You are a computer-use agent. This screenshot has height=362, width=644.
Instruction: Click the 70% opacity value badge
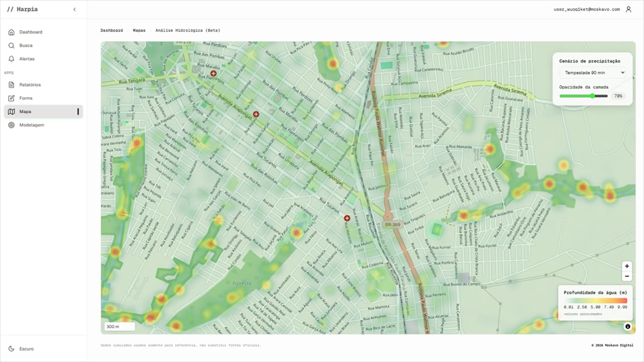[x=618, y=96]
